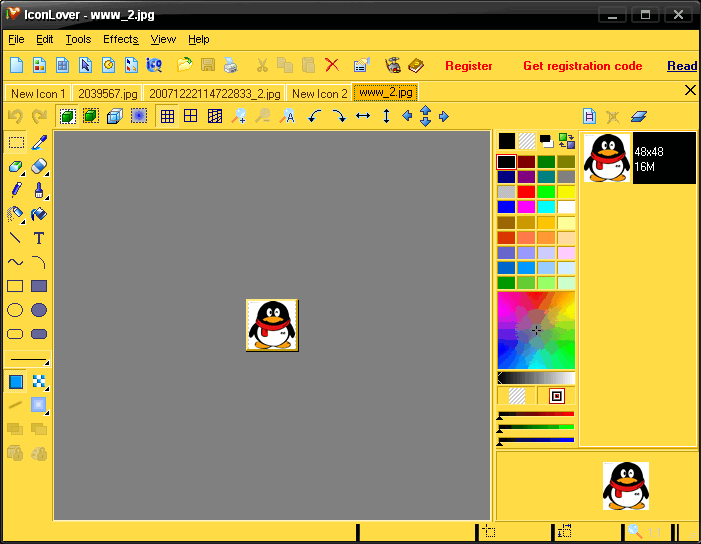This screenshot has width=701, height=544.
Task: Shift the image left with arrow
Action: [407, 116]
